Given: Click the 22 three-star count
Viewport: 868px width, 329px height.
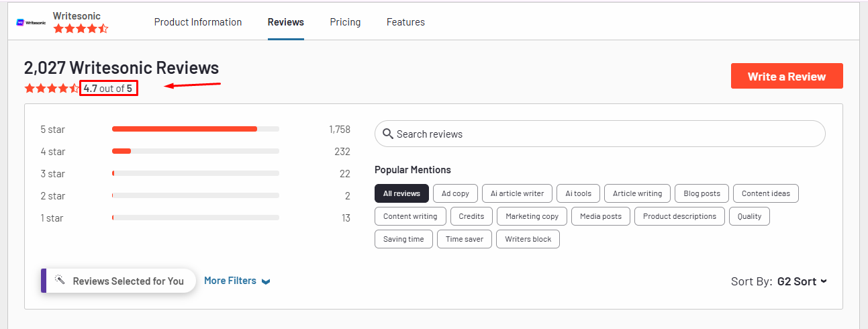Looking at the screenshot, I should point(345,173).
